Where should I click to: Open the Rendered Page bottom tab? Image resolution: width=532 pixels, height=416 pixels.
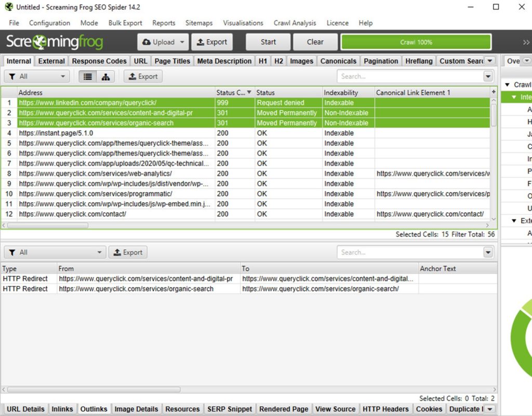click(x=284, y=409)
